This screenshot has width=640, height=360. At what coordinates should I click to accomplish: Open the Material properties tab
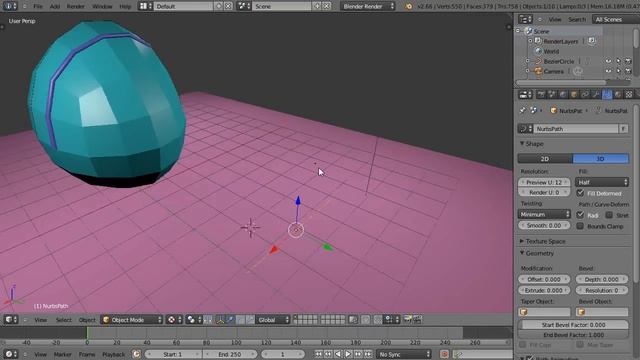pyautogui.click(x=618, y=94)
